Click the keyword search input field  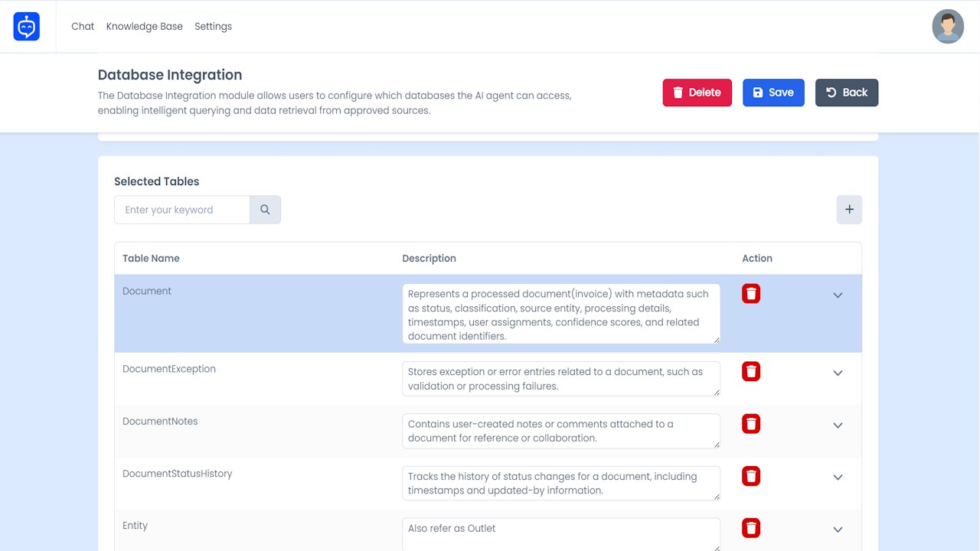[x=182, y=210]
